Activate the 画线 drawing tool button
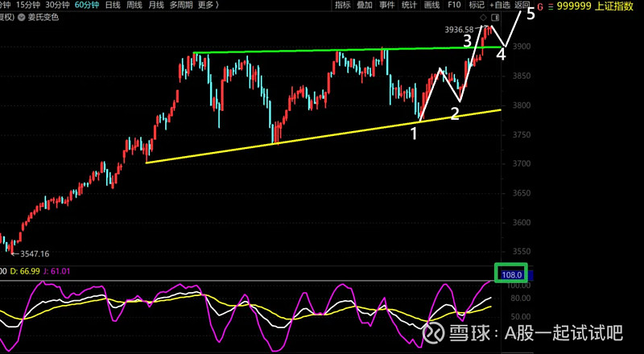 (431, 5)
